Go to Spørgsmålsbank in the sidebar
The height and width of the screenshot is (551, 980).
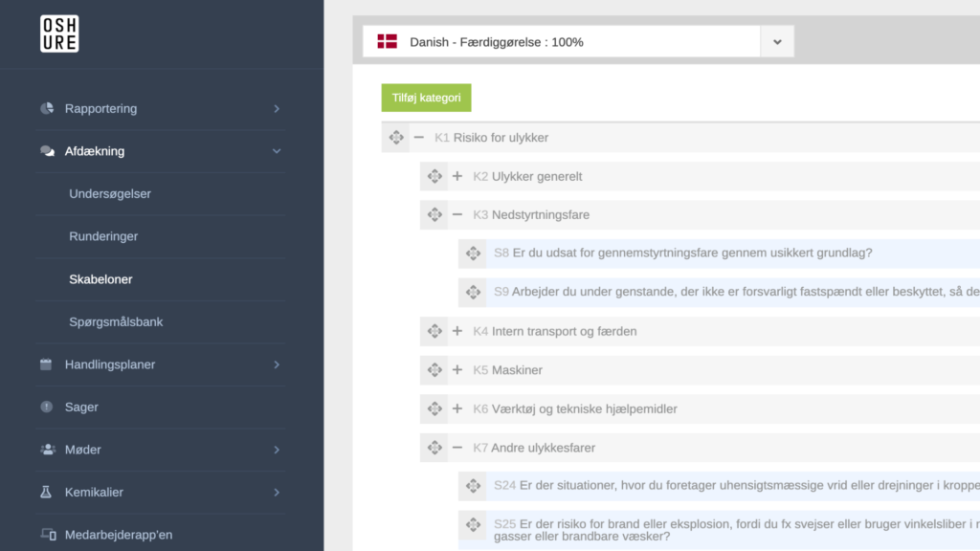point(116,321)
